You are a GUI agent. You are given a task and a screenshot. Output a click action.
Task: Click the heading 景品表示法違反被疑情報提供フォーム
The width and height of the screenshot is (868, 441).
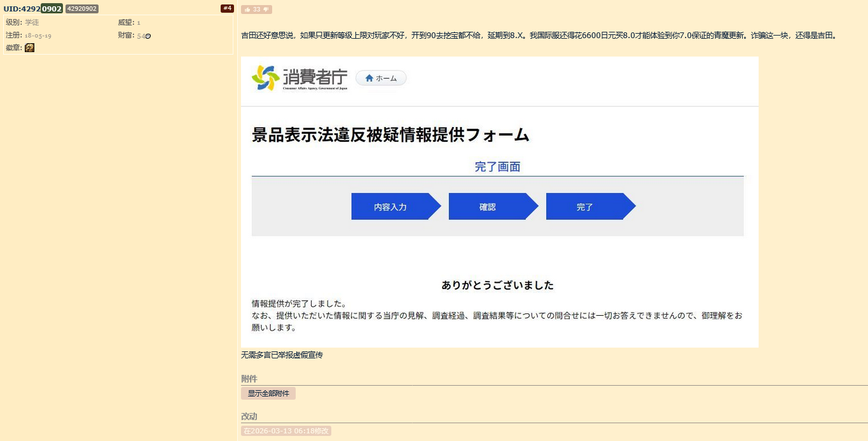click(391, 135)
